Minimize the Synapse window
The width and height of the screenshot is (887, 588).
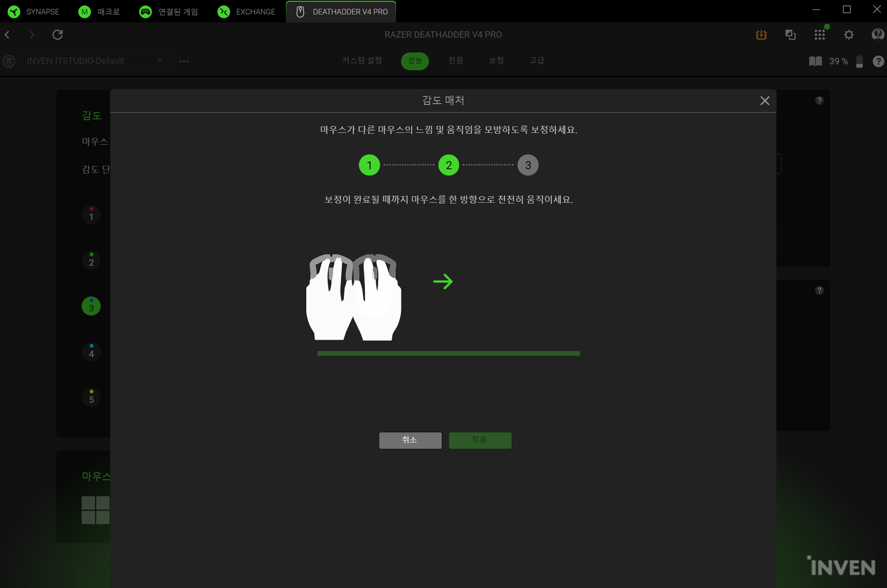coord(816,9)
